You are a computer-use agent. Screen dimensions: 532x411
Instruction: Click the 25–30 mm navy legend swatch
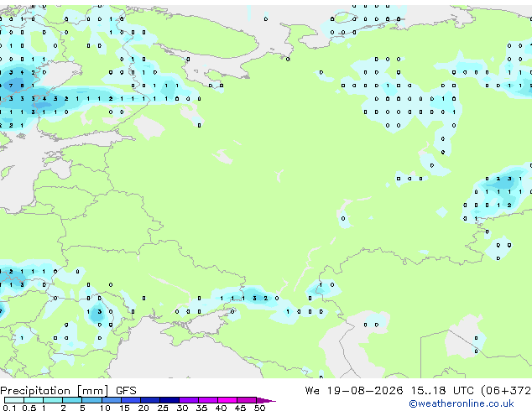(x=169, y=400)
